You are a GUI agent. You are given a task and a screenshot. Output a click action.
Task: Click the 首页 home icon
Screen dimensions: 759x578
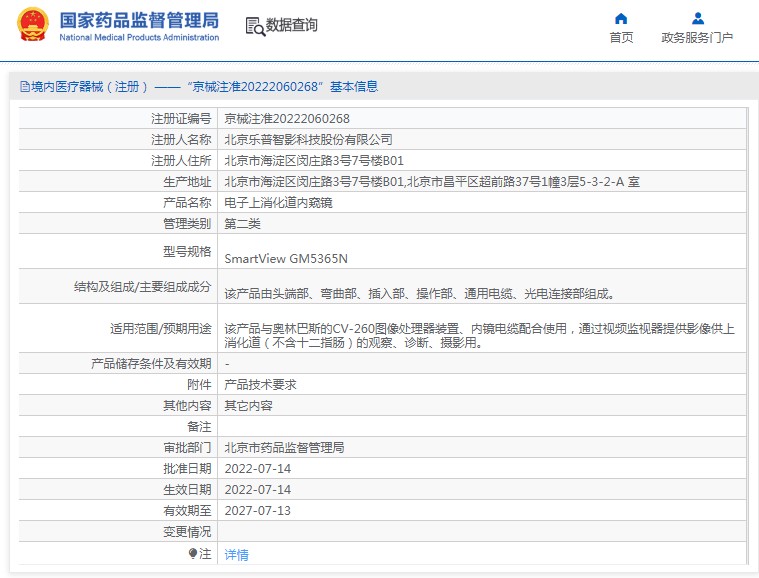point(621,19)
